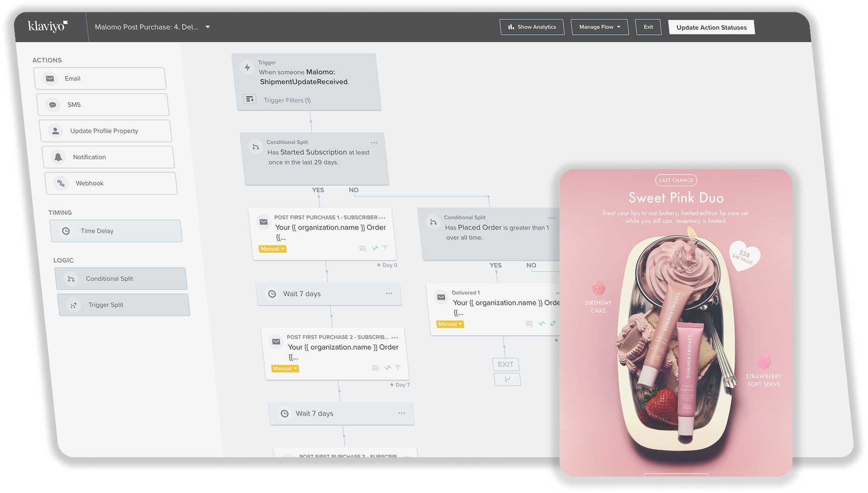Click the Strawberry Soft Serve color swatch
The height and width of the screenshot is (493, 868).
[x=764, y=362]
